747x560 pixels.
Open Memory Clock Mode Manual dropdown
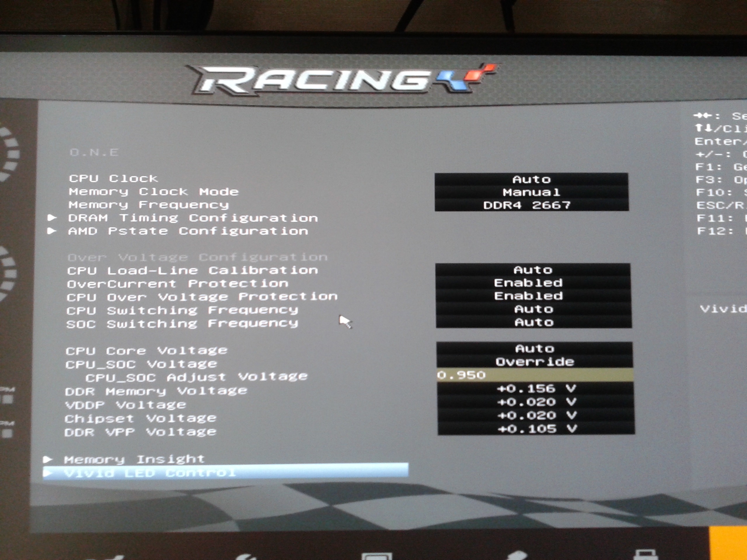[532, 192]
